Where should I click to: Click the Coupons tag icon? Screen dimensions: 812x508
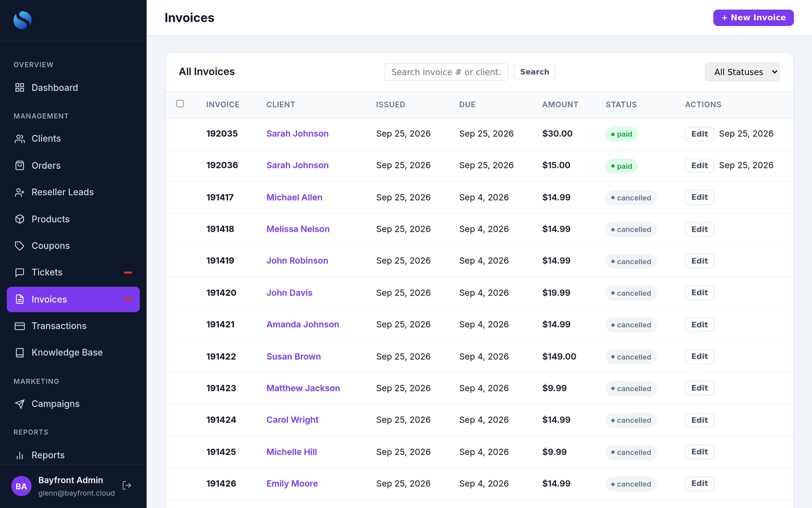pyautogui.click(x=20, y=246)
